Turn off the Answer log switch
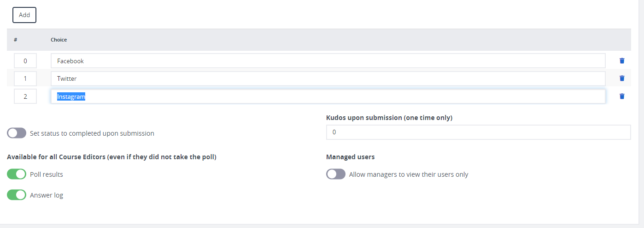Screen dimensions: 644x228 click(17, 195)
